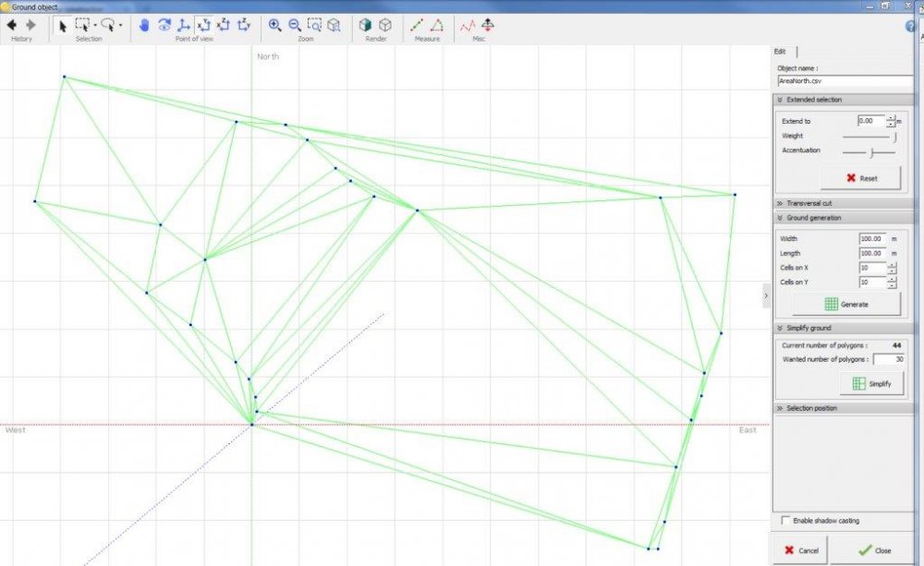Click the Object name text field
Image resolution: width=924 pixels, height=566 pixels.
tap(843, 81)
